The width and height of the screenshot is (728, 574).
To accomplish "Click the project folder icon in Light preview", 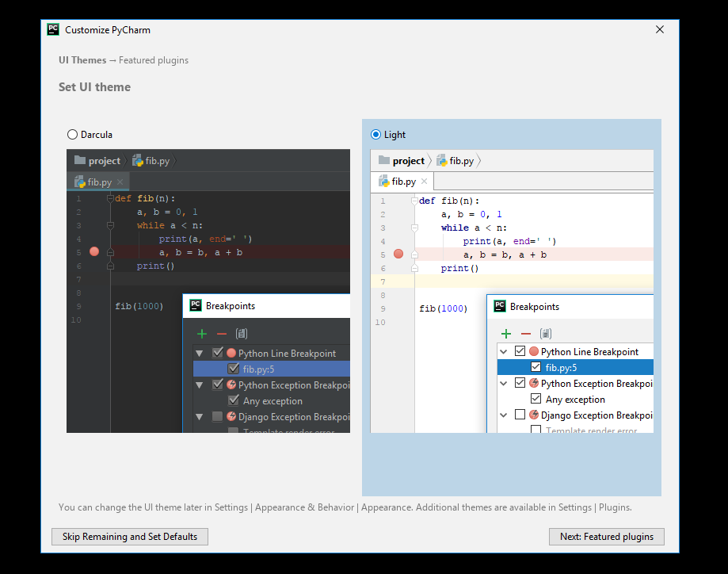I will [x=384, y=160].
